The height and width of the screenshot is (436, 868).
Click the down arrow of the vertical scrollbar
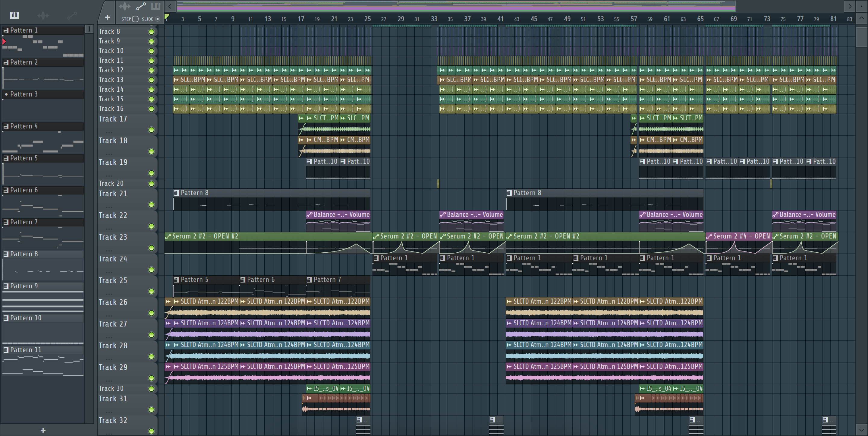(x=861, y=430)
